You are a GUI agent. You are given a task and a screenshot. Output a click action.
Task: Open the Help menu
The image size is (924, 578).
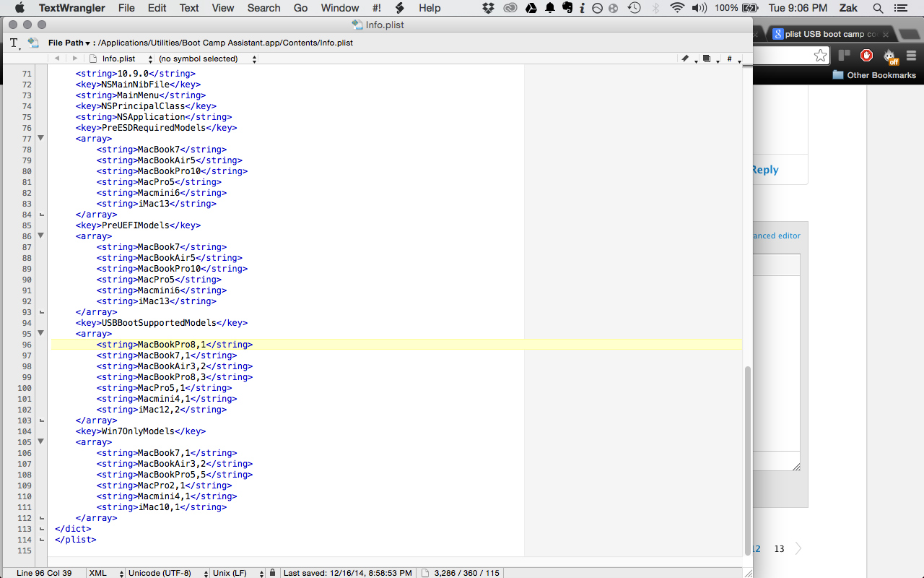pyautogui.click(x=430, y=8)
